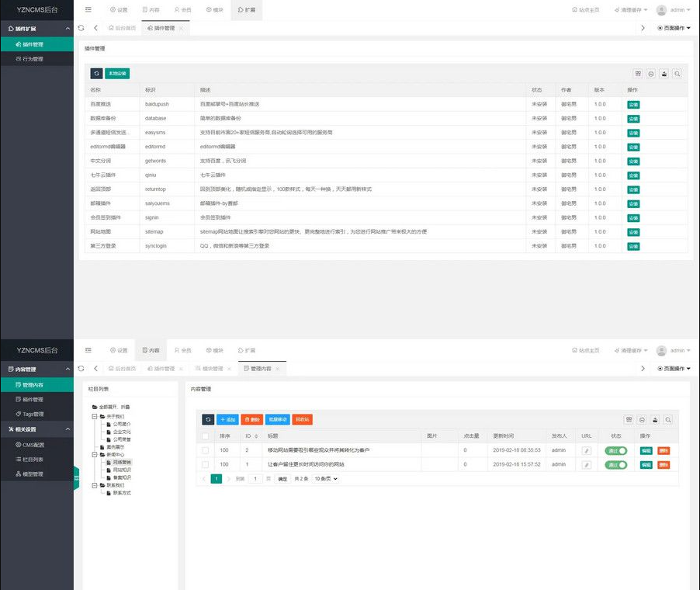The width and height of the screenshot is (700, 590).
Task: Click print icon above plugin table
Action: pos(651,74)
